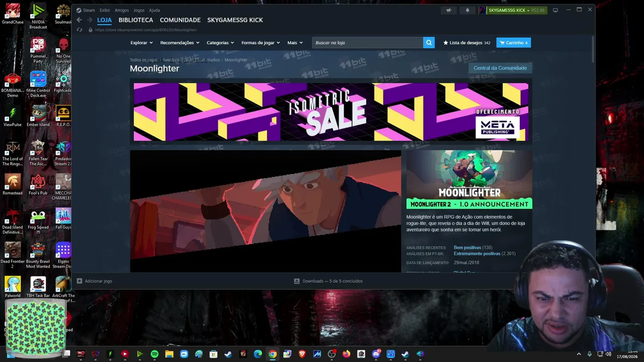This screenshot has width=644, height=362.
Task: Click the R$2,66 wallet balance
Action: (x=538, y=10)
